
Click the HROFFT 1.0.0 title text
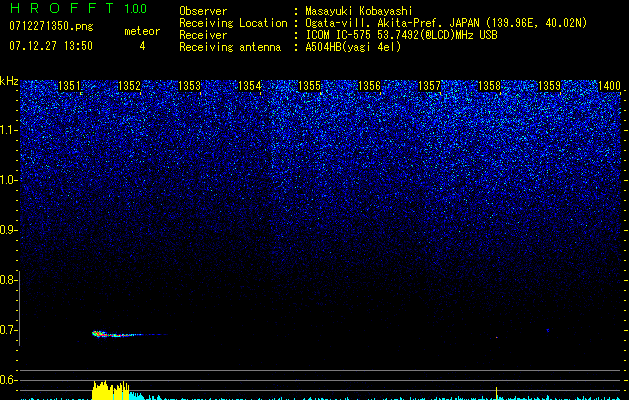[x=79, y=8]
